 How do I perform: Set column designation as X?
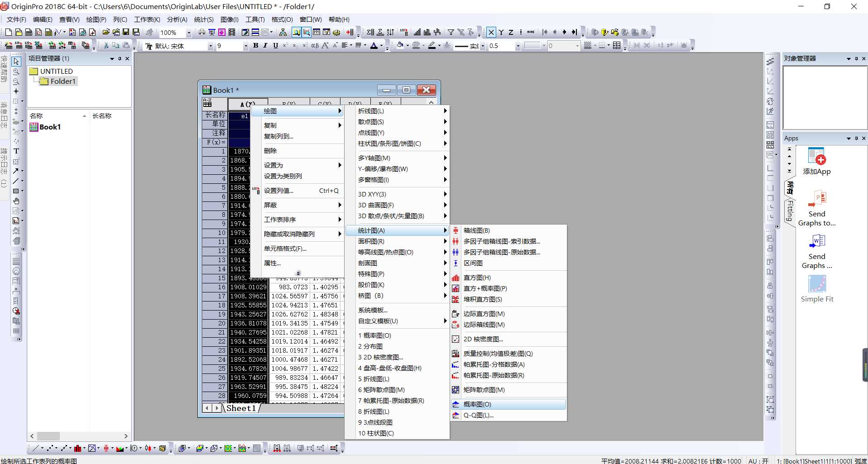(491, 32)
